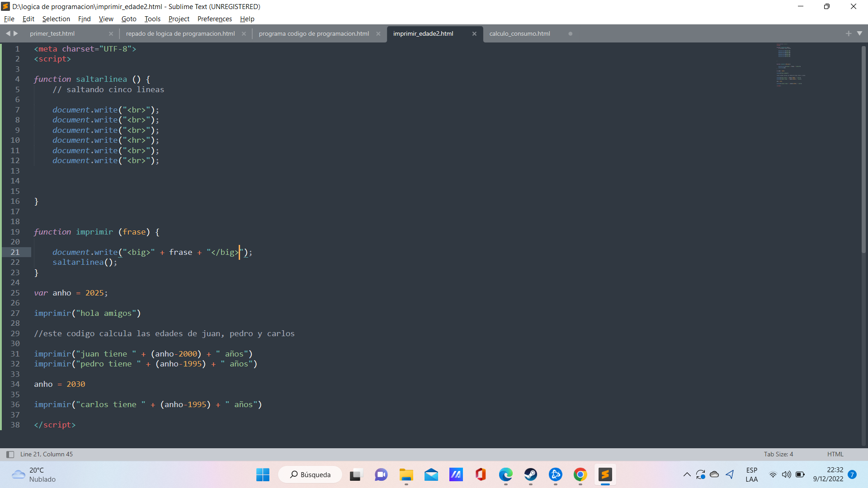Open the View menu
This screenshot has height=488, width=868.
pos(106,19)
